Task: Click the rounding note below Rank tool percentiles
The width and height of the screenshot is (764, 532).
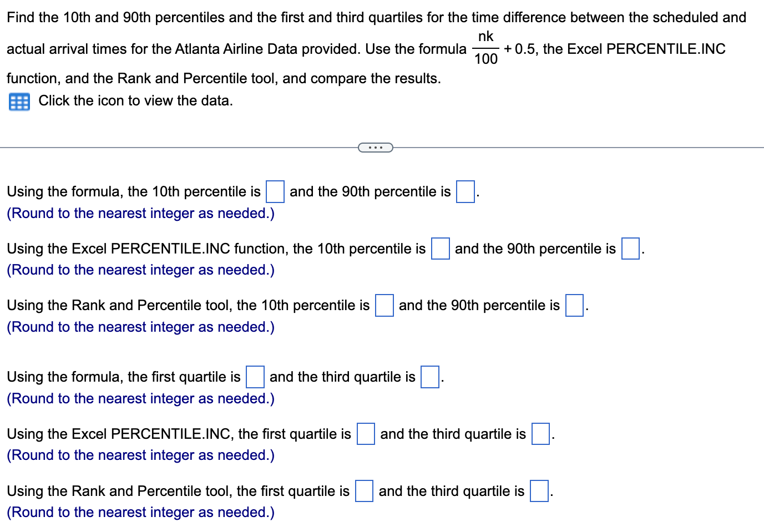Action: [x=140, y=327]
